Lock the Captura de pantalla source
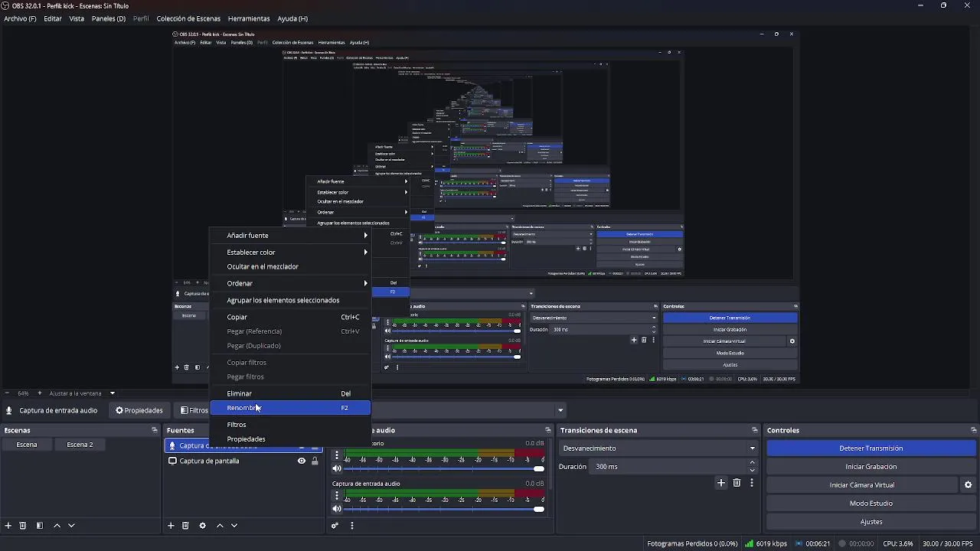 (315, 461)
